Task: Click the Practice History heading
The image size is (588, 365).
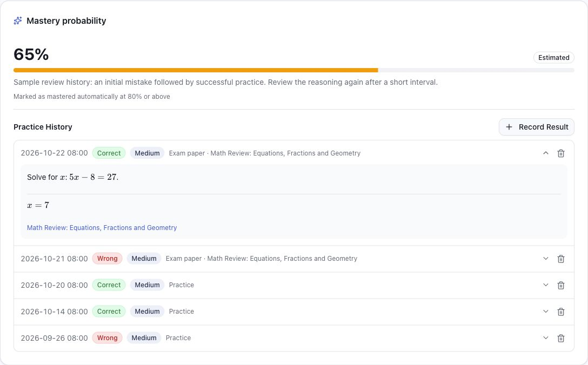Action: 43,127
